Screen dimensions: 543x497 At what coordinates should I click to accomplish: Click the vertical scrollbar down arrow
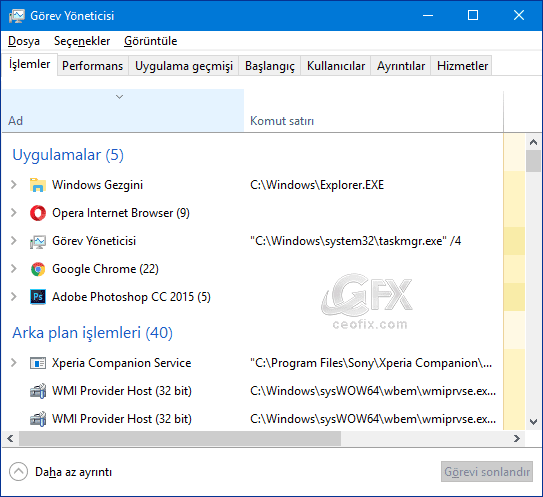533,422
